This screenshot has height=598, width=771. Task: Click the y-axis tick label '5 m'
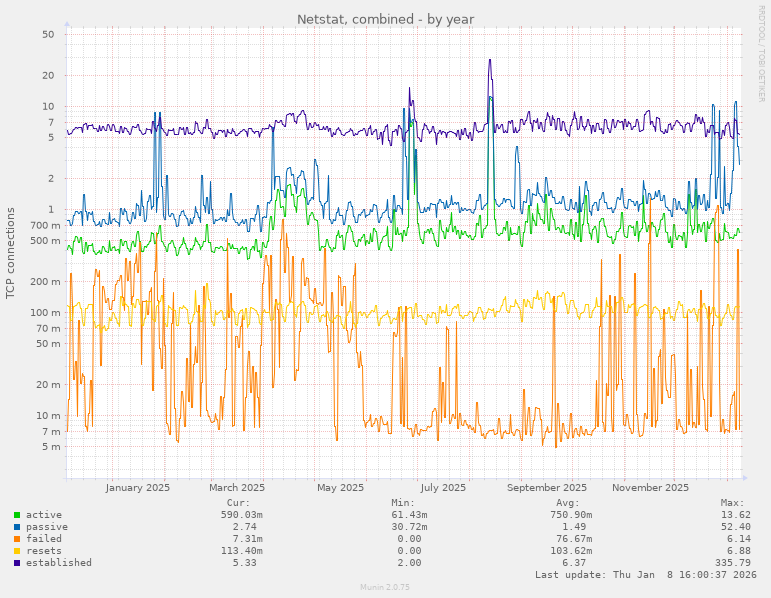pyautogui.click(x=52, y=447)
